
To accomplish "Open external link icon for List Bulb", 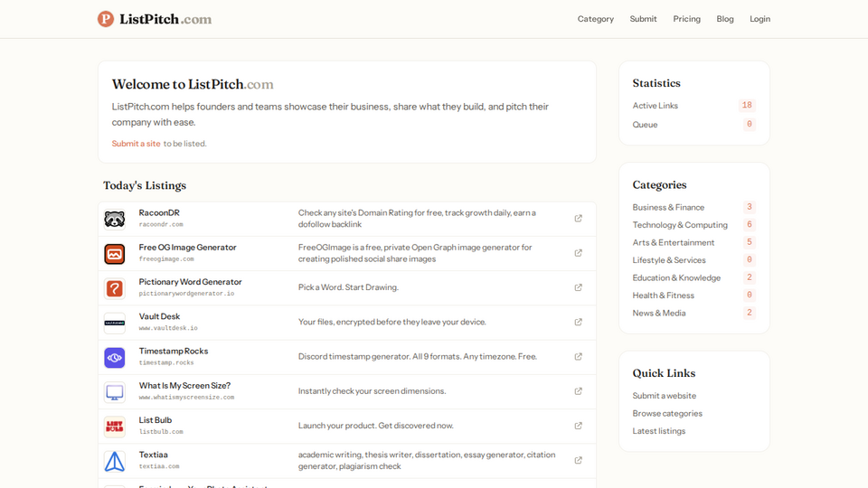I will (x=578, y=426).
